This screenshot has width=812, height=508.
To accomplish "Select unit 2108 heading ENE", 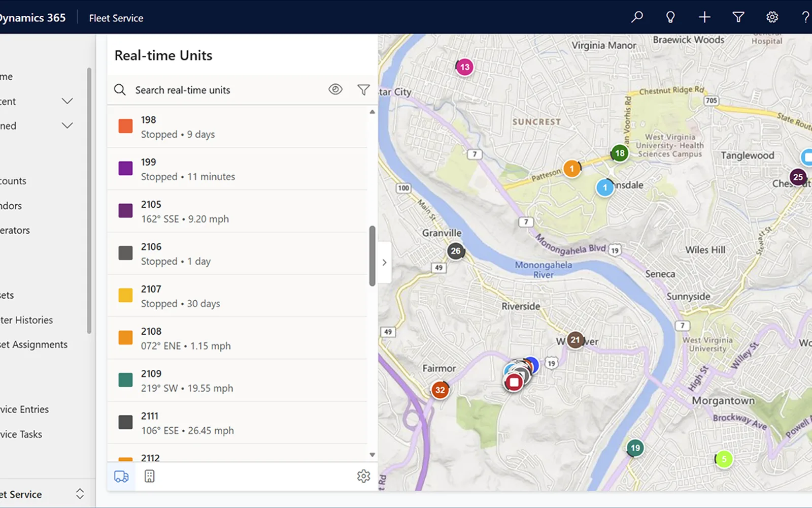I will (x=238, y=338).
